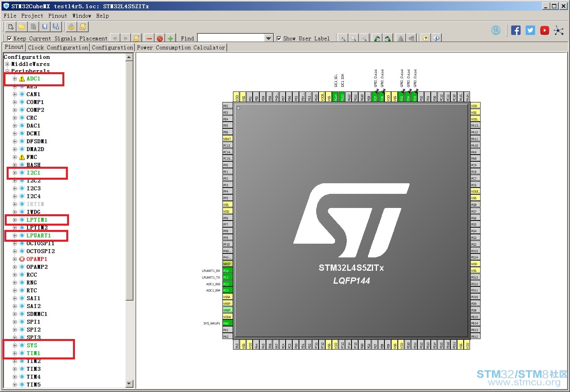Click the red prohibition-circle toolbar icon

coord(160,38)
